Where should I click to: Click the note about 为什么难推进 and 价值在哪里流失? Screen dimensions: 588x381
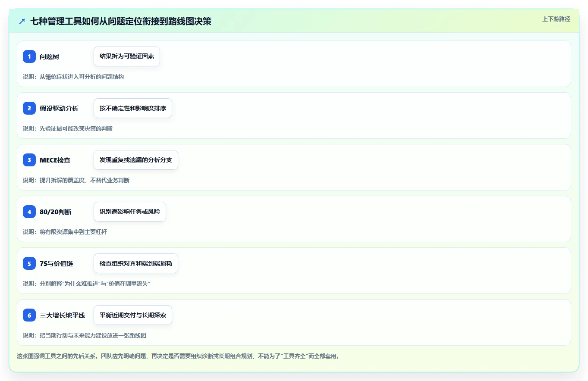87,284
